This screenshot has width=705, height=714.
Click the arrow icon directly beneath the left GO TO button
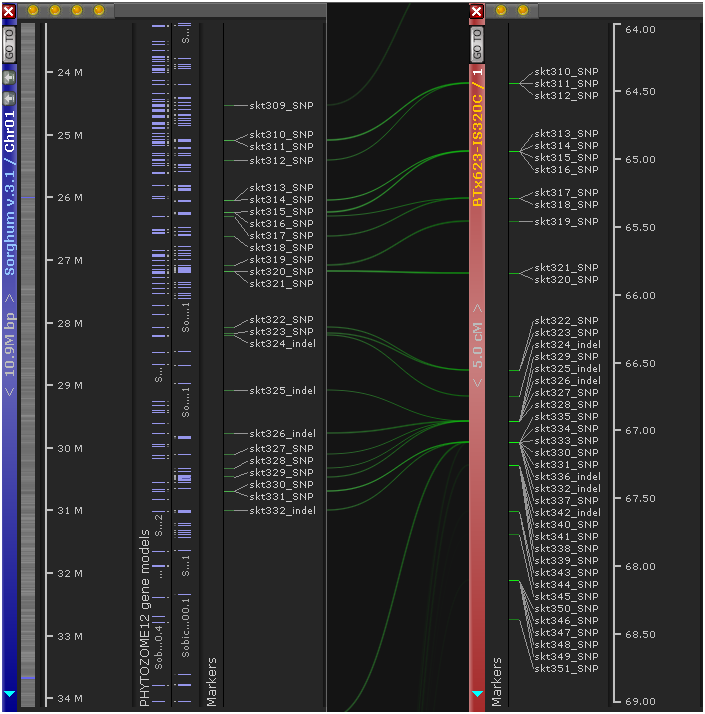9,78
